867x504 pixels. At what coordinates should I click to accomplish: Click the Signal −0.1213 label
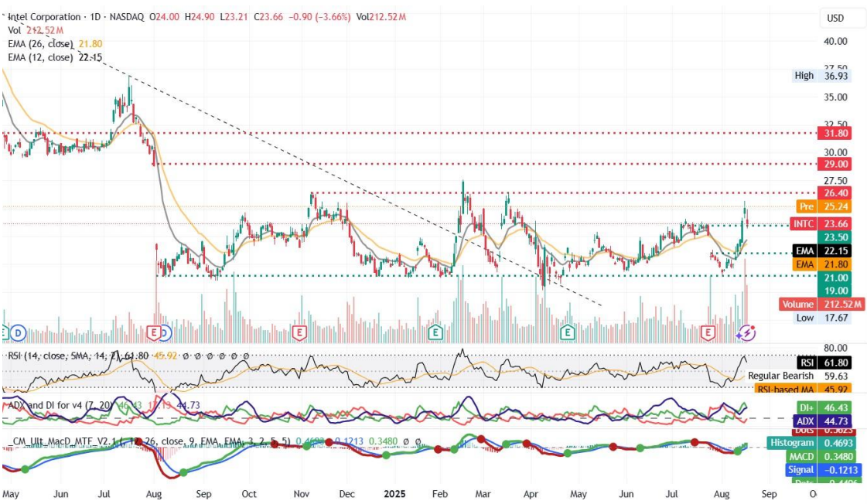coord(824,470)
